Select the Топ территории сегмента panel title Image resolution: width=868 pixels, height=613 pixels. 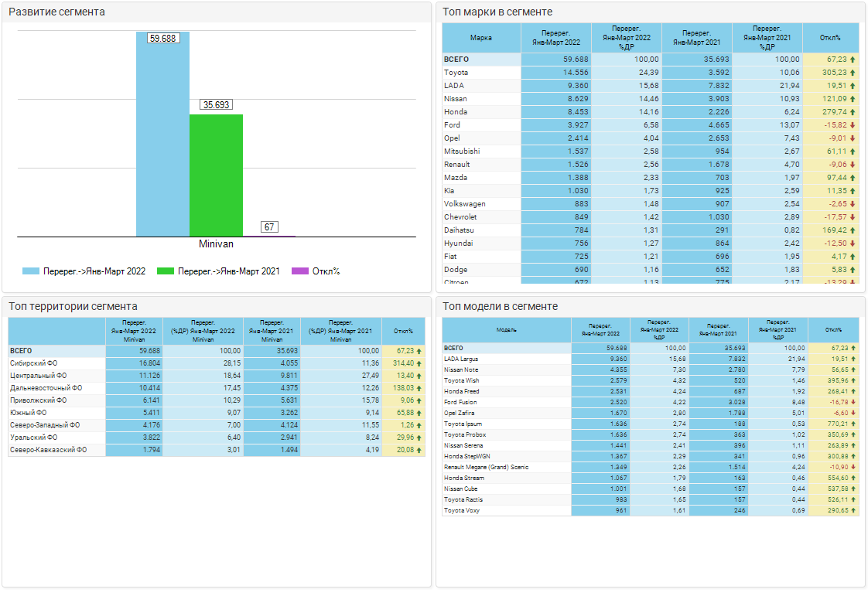tap(73, 306)
